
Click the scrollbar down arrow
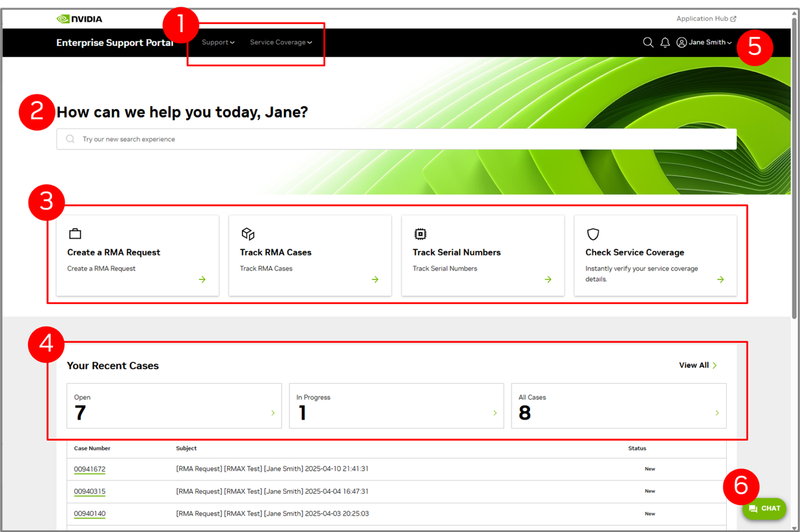point(794,528)
